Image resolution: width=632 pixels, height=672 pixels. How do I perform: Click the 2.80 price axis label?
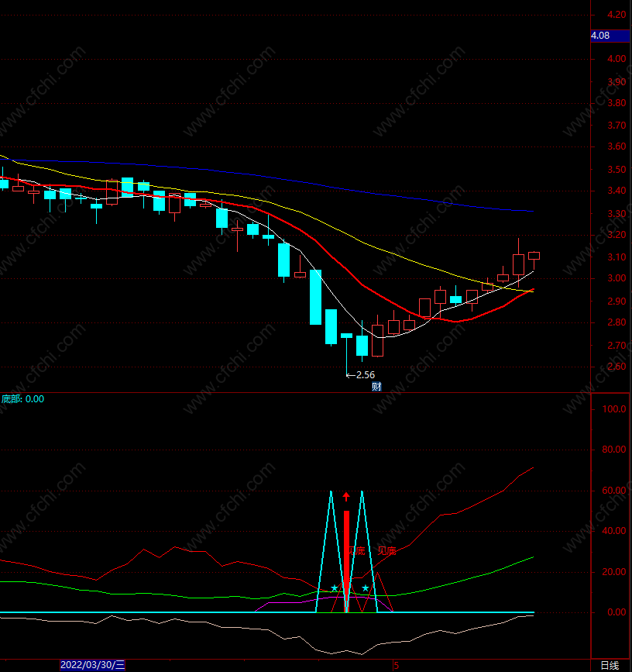pyautogui.click(x=617, y=322)
